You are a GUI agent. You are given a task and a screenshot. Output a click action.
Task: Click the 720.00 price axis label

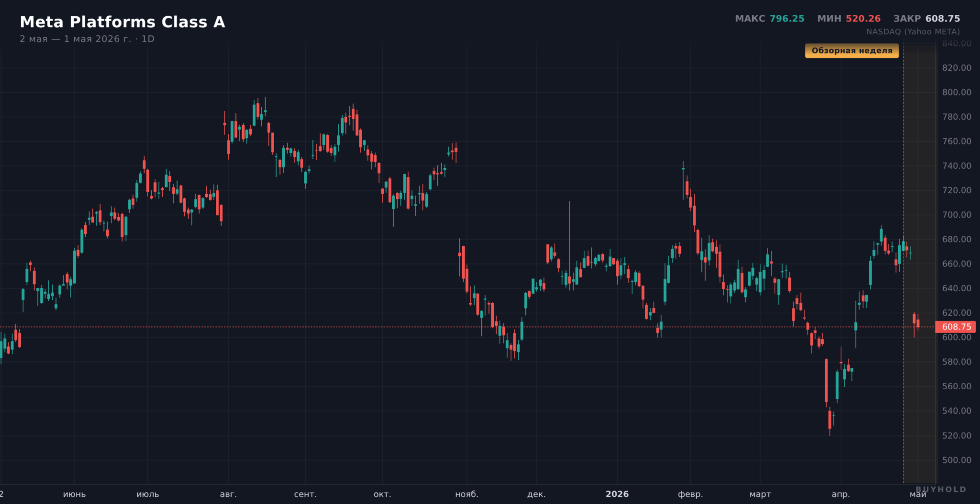957,190
